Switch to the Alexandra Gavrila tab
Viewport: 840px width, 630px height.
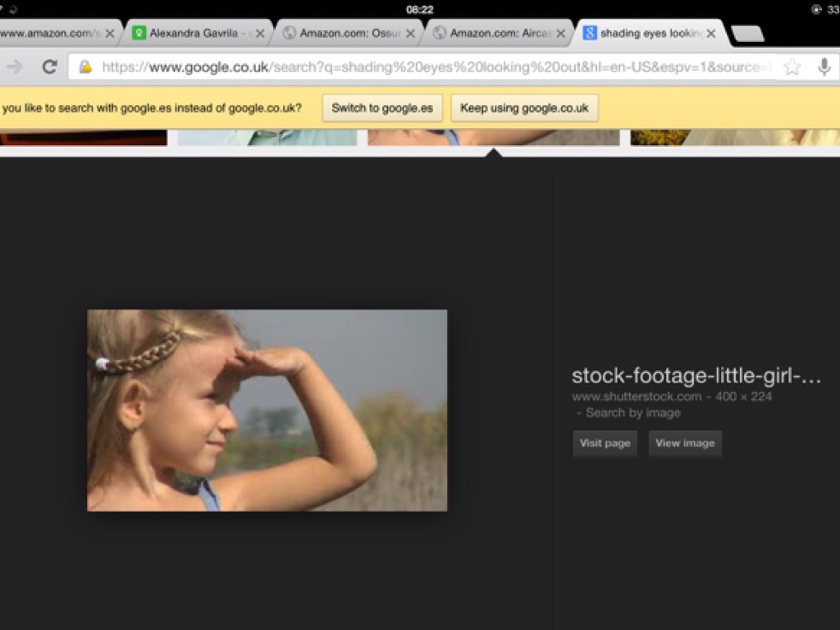[193, 34]
